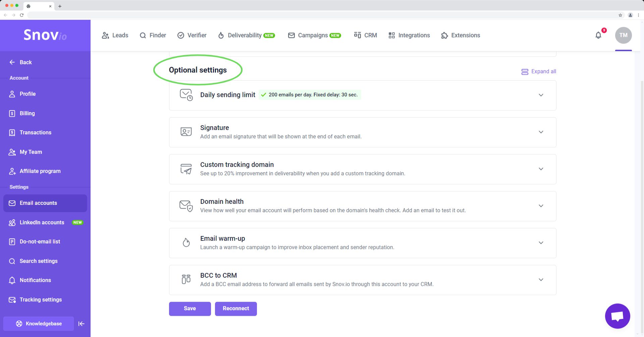644x337 pixels.
Task: Open the live chat bubble widget
Action: point(617,316)
